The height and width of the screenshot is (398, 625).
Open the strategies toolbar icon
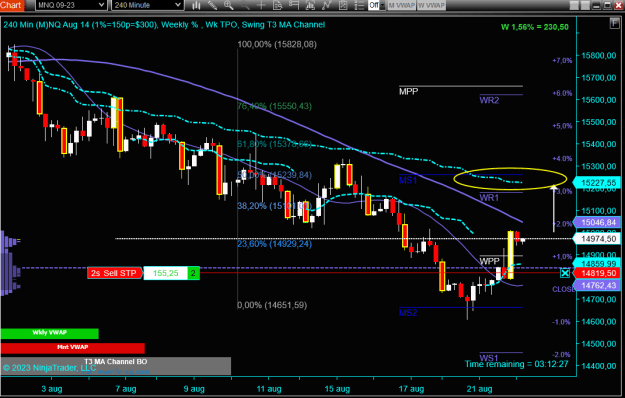pyautogui.click(x=343, y=5)
